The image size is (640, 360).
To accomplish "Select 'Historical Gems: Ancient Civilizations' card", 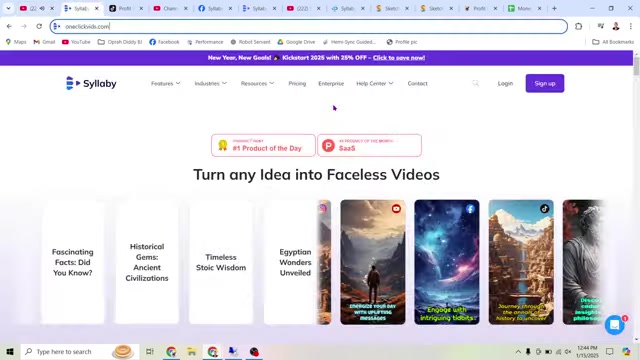I will coord(147,262).
